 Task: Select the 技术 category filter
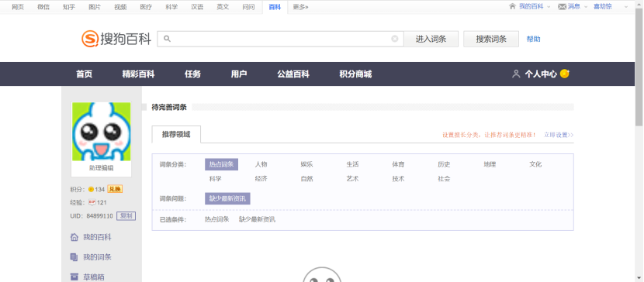[x=398, y=179]
